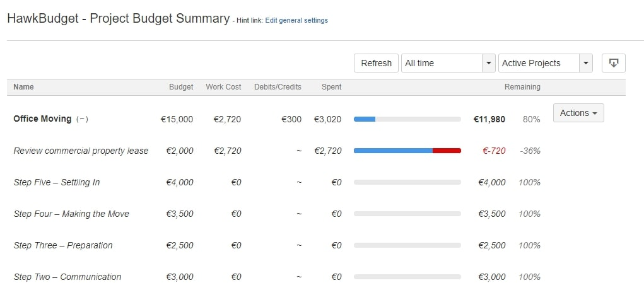Click the €3,000 remaining for Step Two

point(492,277)
